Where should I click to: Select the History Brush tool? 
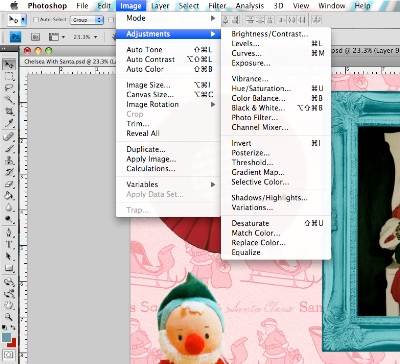pos(9,172)
